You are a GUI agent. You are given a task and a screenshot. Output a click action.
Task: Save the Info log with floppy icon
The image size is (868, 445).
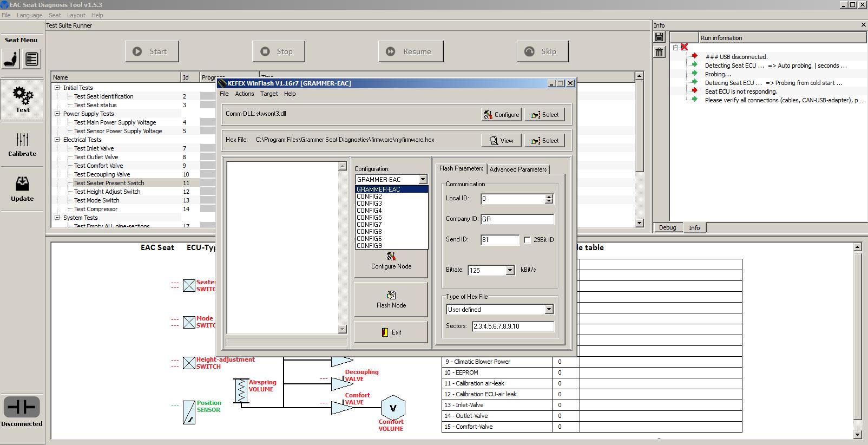click(659, 37)
